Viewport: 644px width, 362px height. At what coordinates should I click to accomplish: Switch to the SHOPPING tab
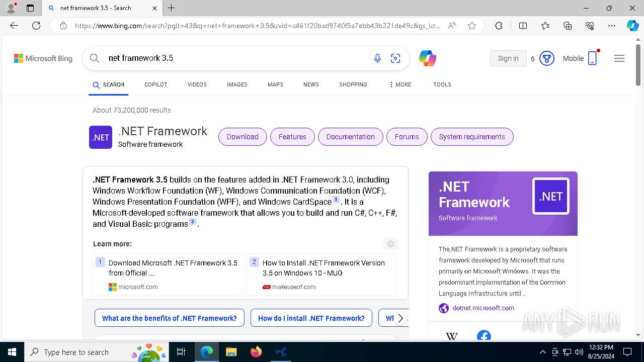pyautogui.click(x=353, y=84)
